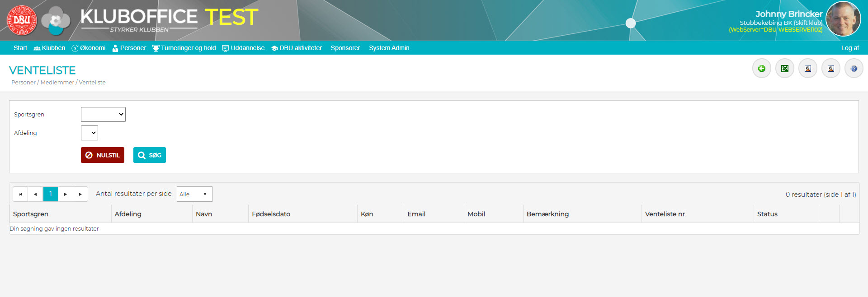The width and height of the screenshot is (868, 297).
Task: Click the Log af link
Action: click(849, 48)
